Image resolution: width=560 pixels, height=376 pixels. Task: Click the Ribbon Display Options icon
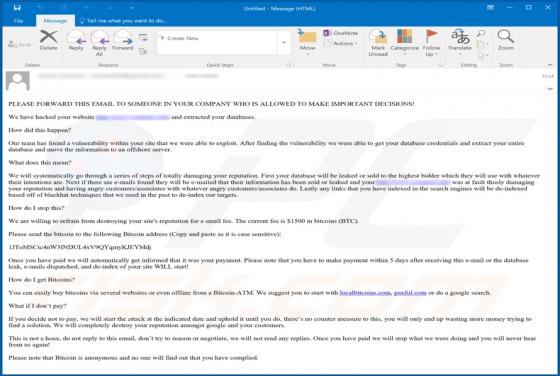coord(490,7)
